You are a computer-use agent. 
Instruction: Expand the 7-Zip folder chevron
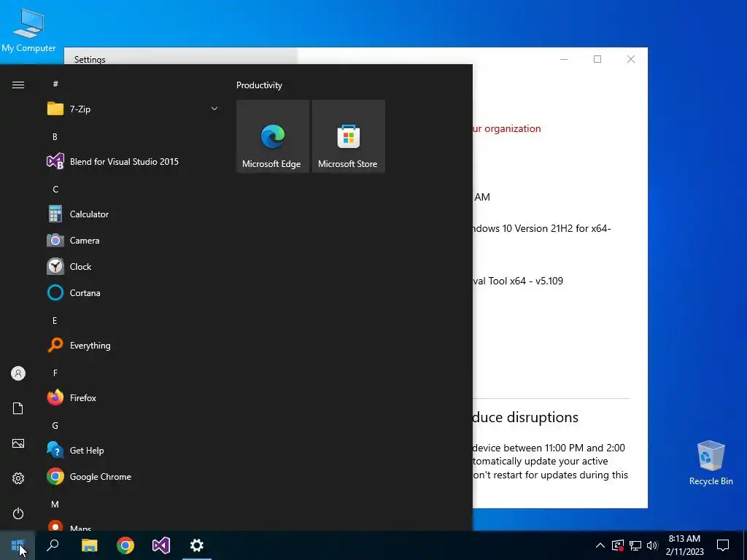[x=214, y=109]
